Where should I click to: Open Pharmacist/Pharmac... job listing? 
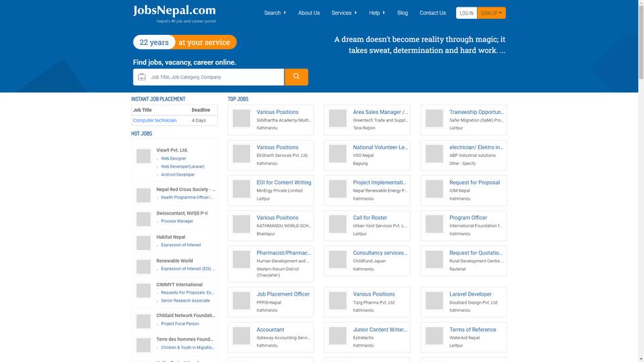pyautogui.click(x=284, y=253)
